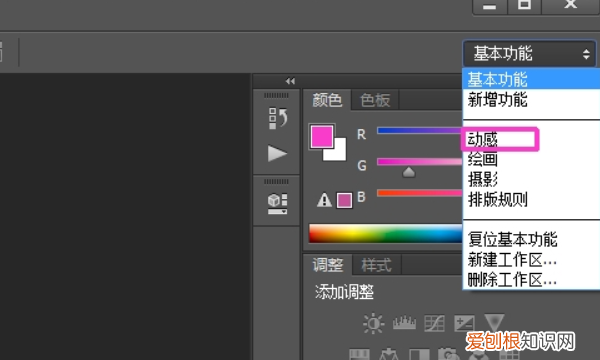This screenshot has width=600, height=360.
Task: Add Brightness/Contrast adjustment sun icon
Action: coord(373,324)
